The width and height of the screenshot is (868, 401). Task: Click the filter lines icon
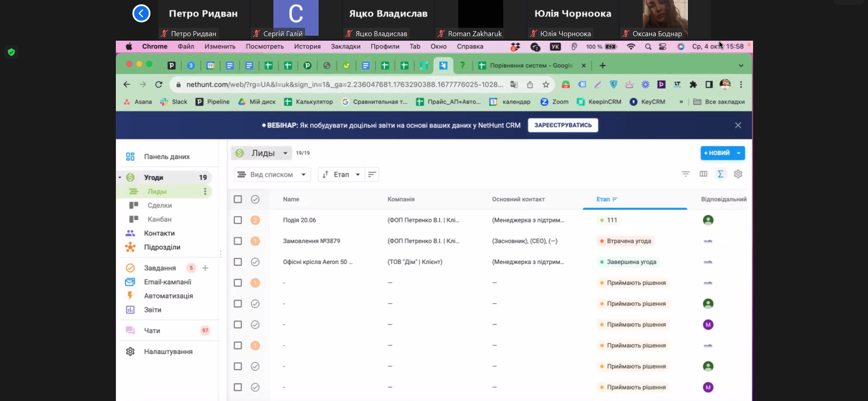coord(686,174)
